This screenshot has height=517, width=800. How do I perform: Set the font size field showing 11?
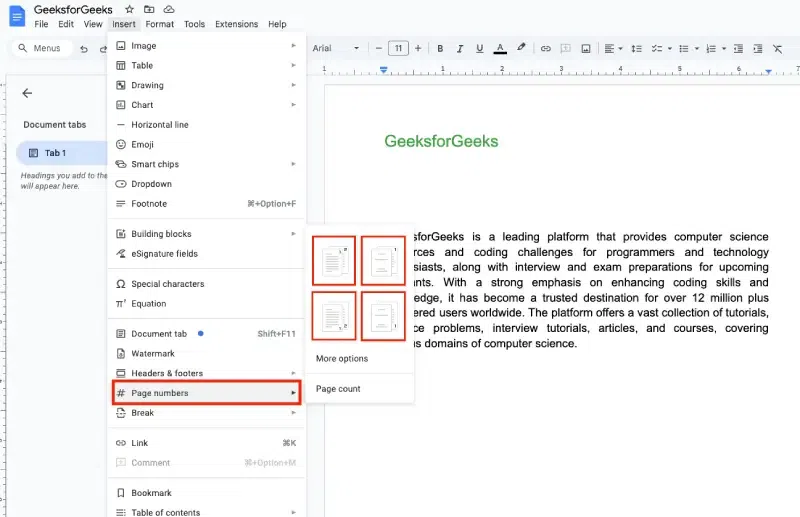(398, 48)
